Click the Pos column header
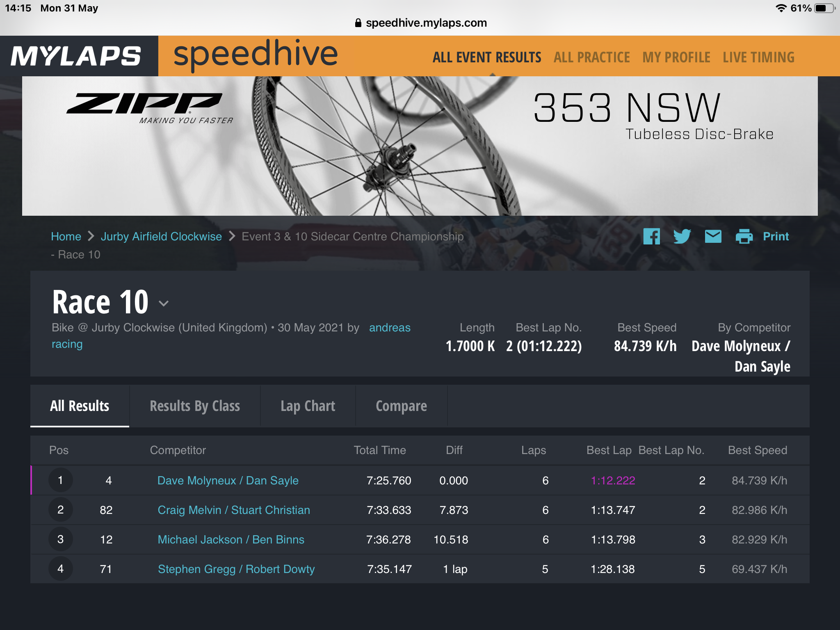This screenshot has width=840, height=630. pyautogui.click(x=59, y=450)
